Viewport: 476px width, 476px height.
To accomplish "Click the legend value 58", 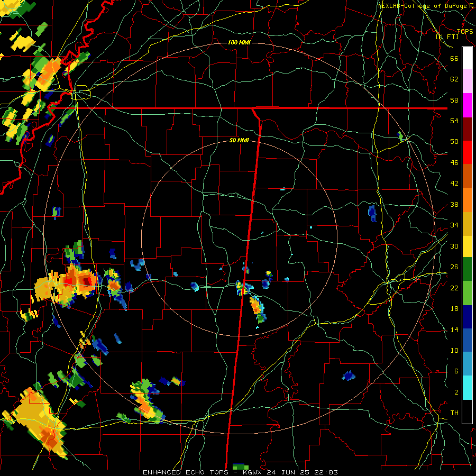I will pyautogui.click(x=454, y=100).
